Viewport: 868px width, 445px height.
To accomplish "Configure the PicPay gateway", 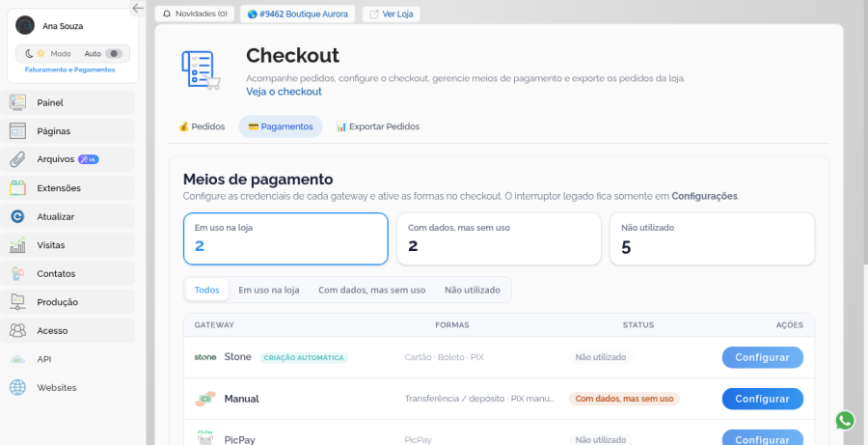I will [x=762, y=439].
